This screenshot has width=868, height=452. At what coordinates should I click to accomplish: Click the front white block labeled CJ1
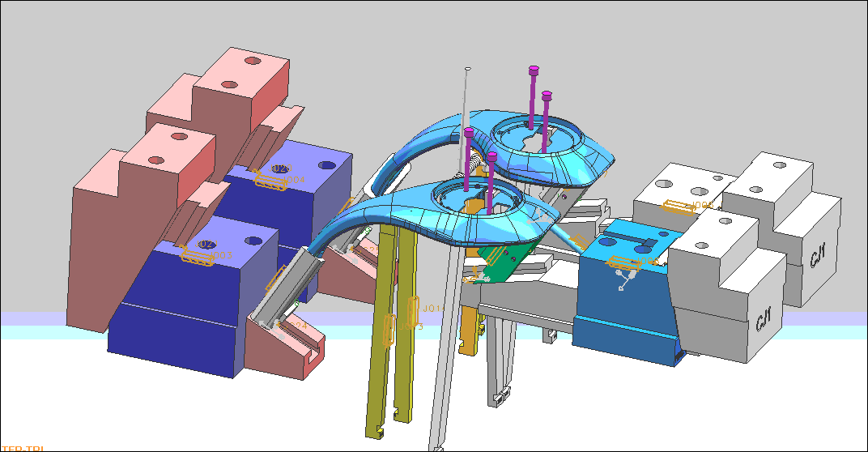(729, 300)
